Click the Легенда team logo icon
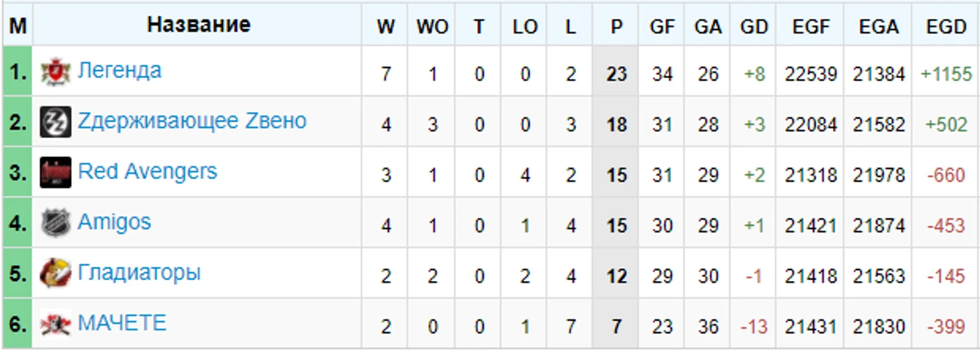The image size is (980, 352). [55, 72]
